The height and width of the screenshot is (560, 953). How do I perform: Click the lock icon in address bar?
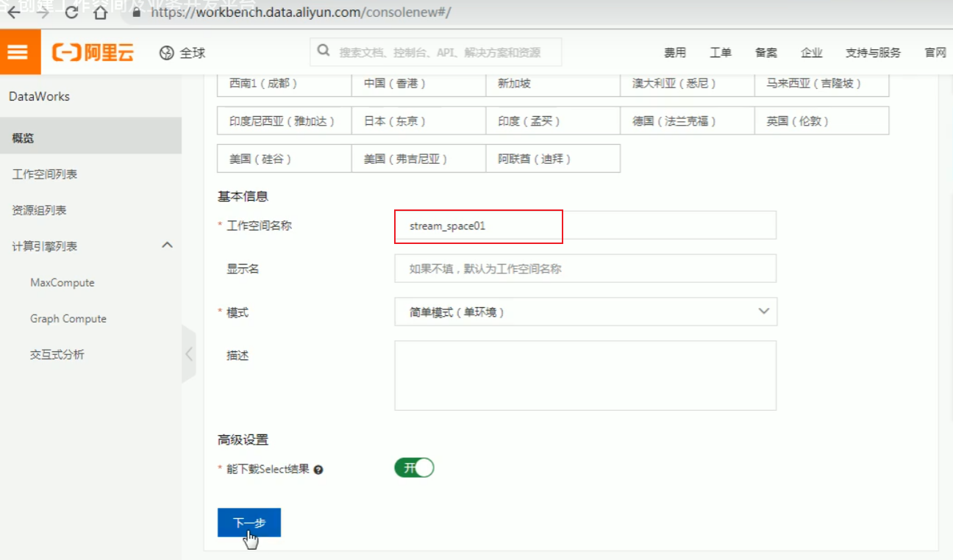tap(135, 12)
